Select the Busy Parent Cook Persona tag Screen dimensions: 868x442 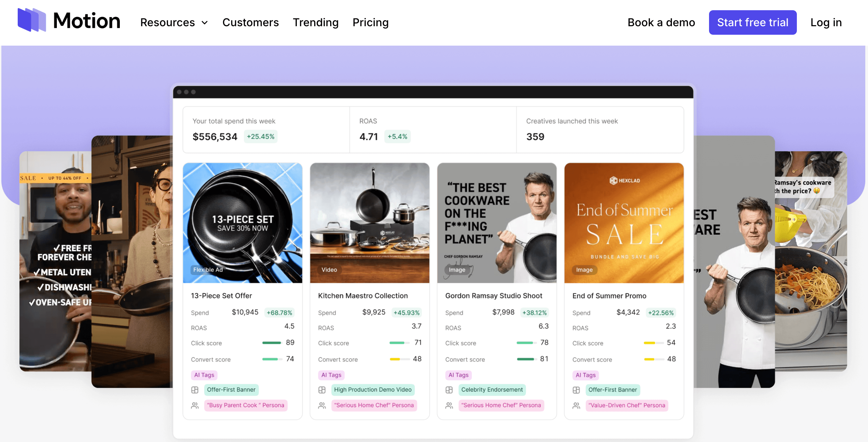point(245,406)
